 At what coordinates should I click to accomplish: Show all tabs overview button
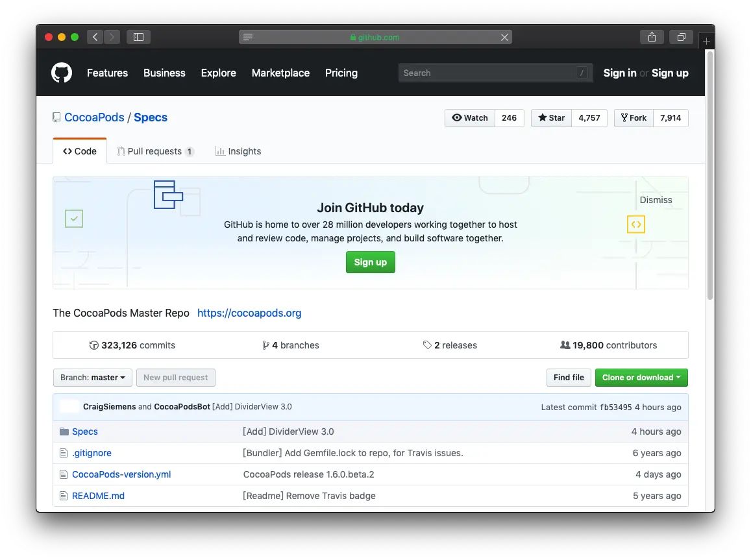tap(681, 37)
